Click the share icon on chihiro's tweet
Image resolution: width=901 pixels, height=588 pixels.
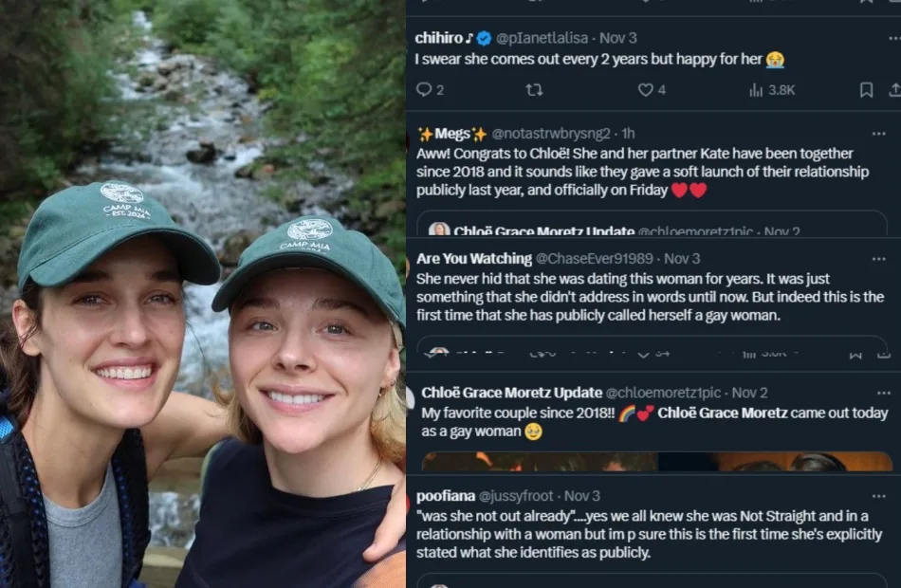click(893, 90)
